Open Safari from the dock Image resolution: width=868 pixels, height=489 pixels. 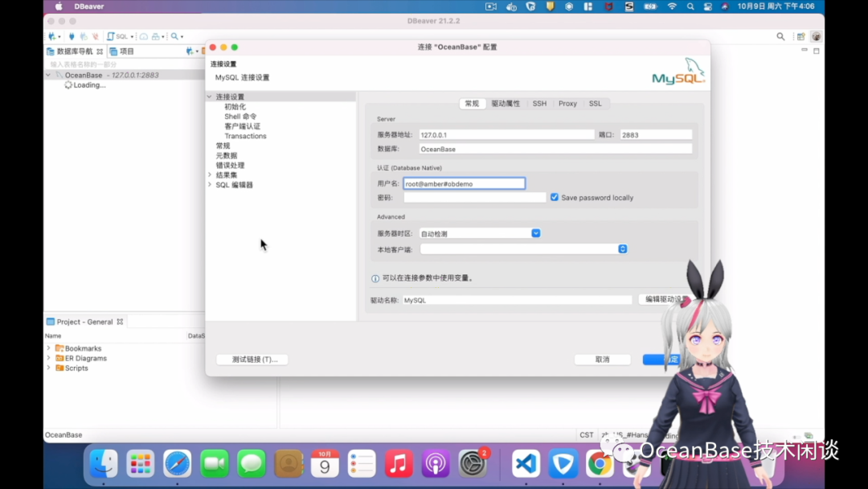click(x=177, y=463)
